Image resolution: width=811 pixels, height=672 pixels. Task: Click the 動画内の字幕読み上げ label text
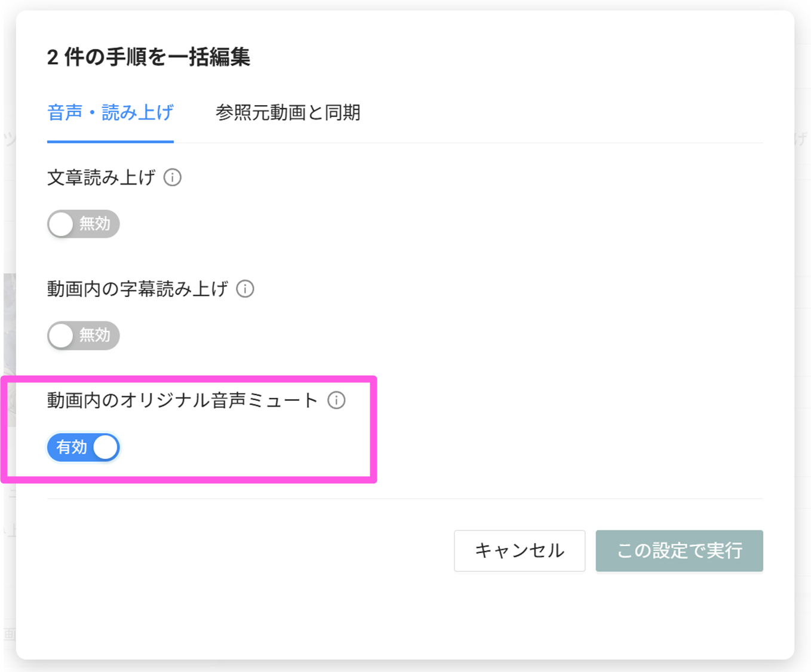tap(137, 289)
